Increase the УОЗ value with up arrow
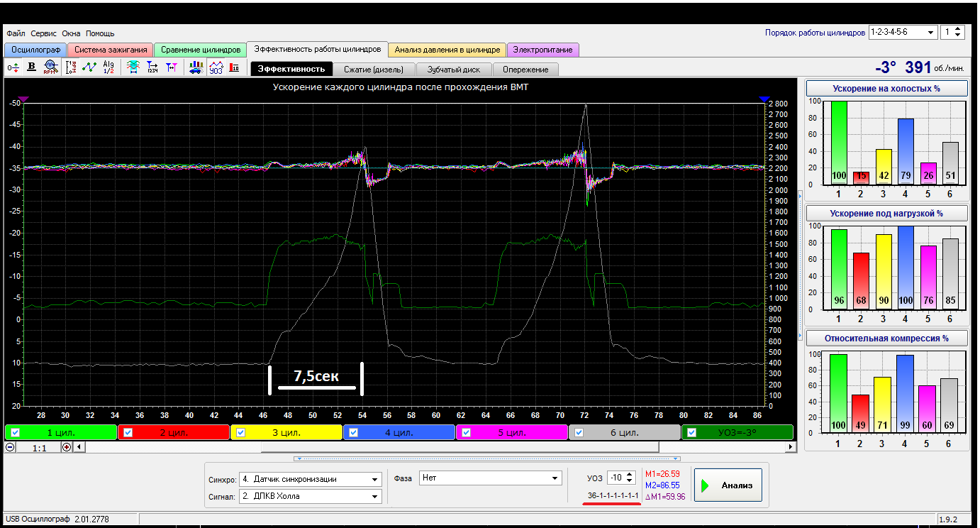Viewport: 980px width, 528px height. 629,475
